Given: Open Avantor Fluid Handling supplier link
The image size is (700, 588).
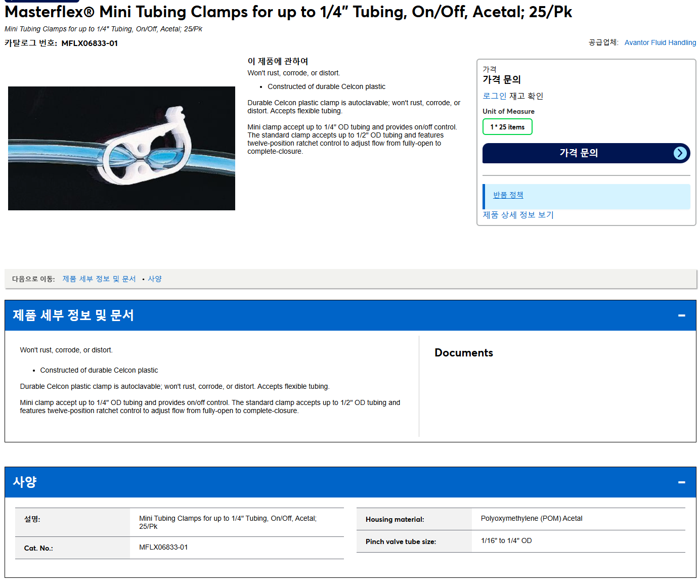Looking at the screenshot, I should (660, 42).
